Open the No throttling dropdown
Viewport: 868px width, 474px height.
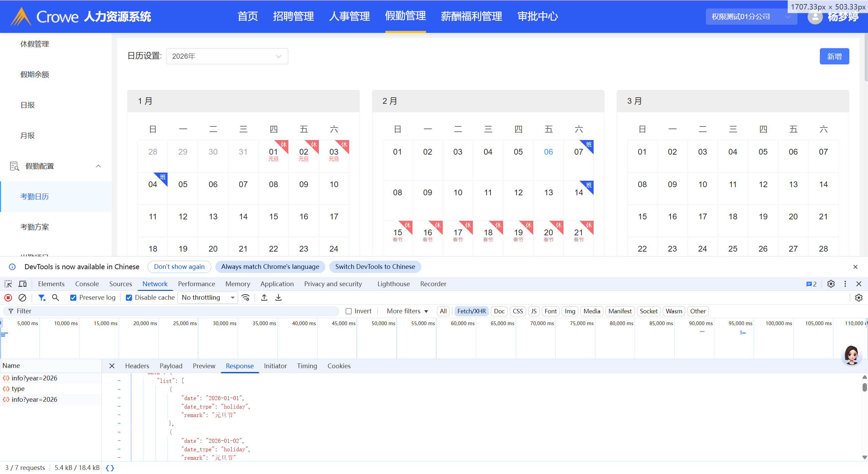(x=208, y=298)
